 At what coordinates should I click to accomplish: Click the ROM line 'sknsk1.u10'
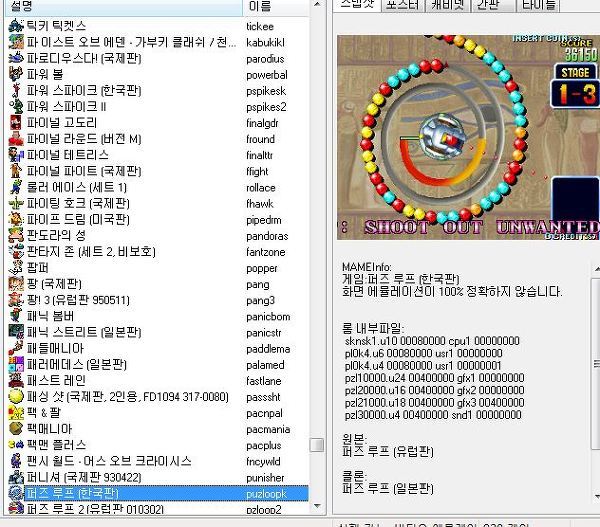click(432, 341)
